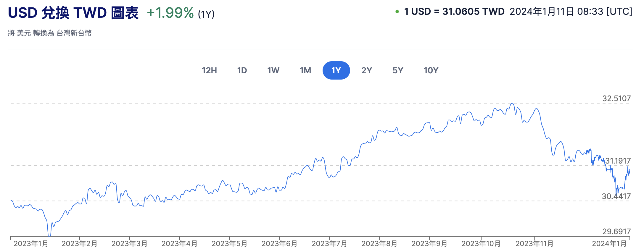Image resolution: width=644 pixels, height=252 pixels.
Task: Click the 2023年1月 axis marker
Action: 31,244
